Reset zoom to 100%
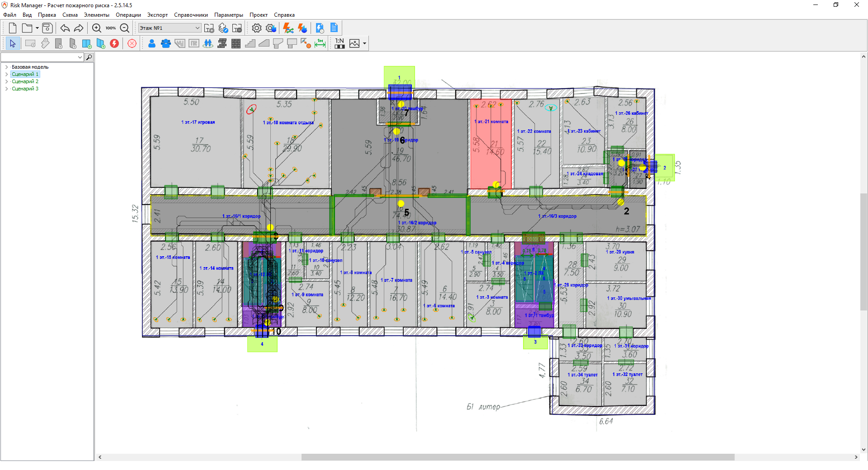This screenshot has width=868, height=470. click(x=111, y=28)
